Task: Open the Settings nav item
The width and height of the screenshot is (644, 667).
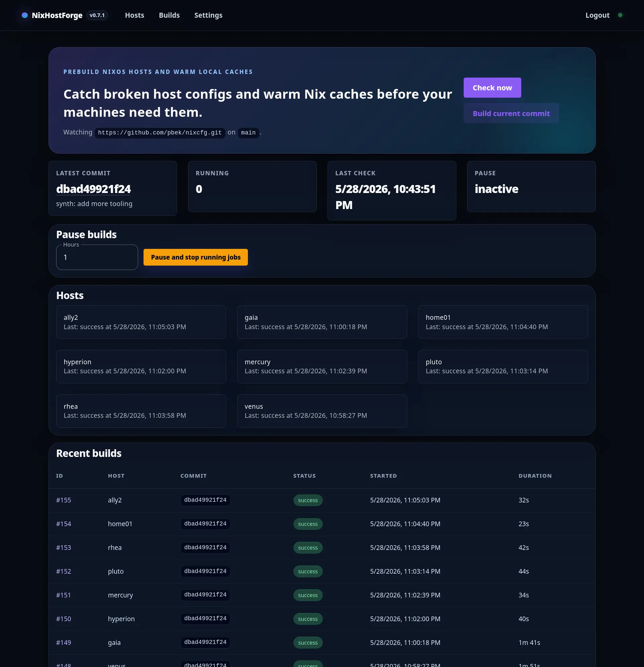Action: (208, 15)
